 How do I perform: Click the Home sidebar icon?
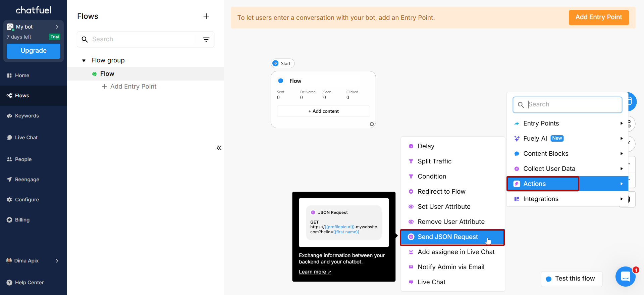click(x=9, y=76)
